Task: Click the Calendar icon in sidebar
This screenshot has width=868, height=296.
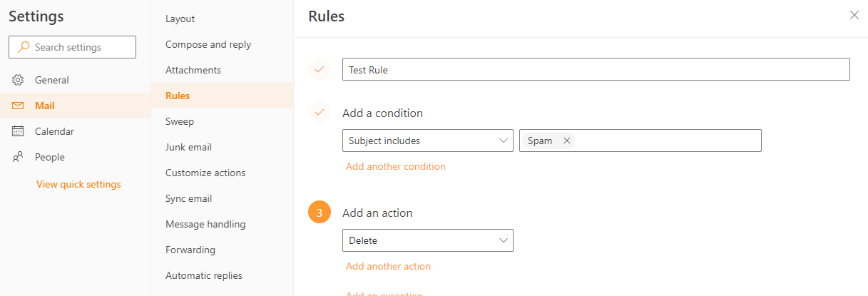Action: click(19, 131)
